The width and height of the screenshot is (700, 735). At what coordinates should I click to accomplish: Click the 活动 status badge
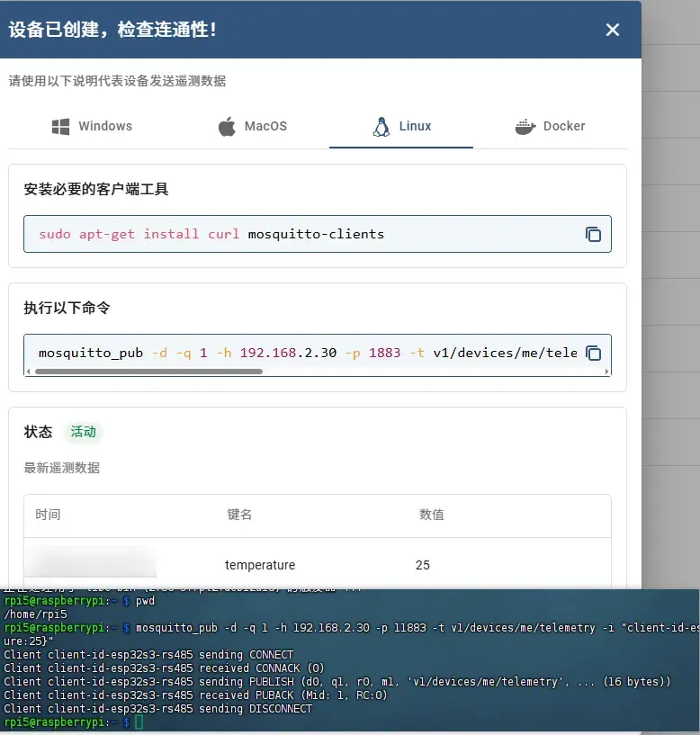(83, 432)
